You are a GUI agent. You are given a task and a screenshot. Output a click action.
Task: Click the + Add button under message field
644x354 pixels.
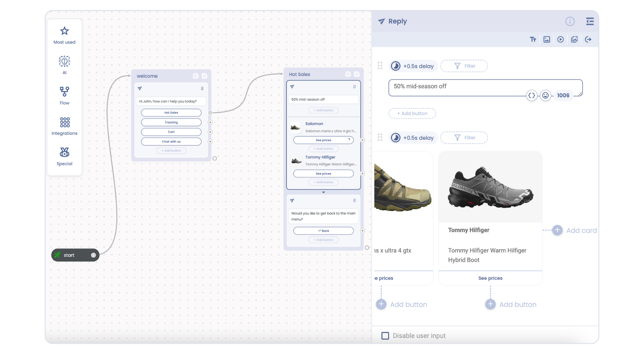tap(412, 113)
